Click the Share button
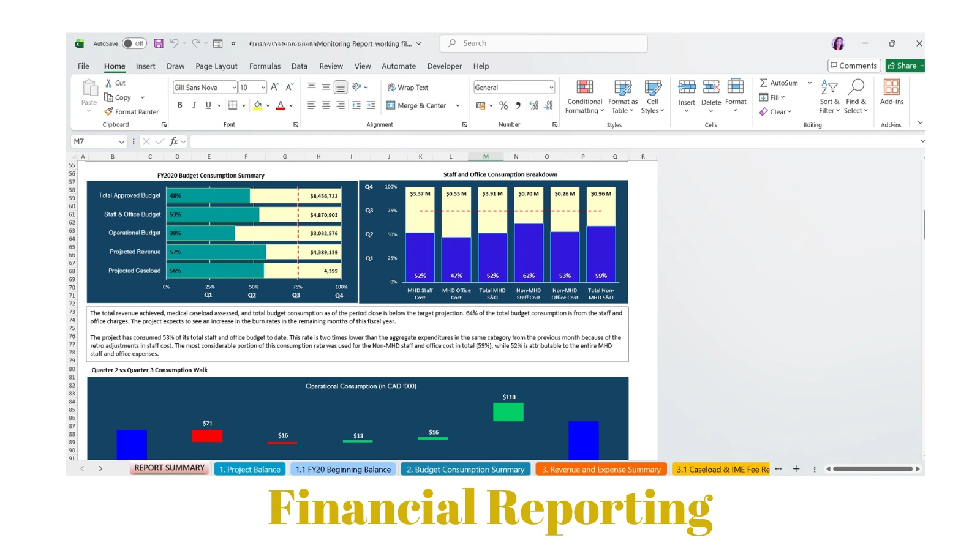The width and height of the screenshot is (980, 551). tap(904, 66)
